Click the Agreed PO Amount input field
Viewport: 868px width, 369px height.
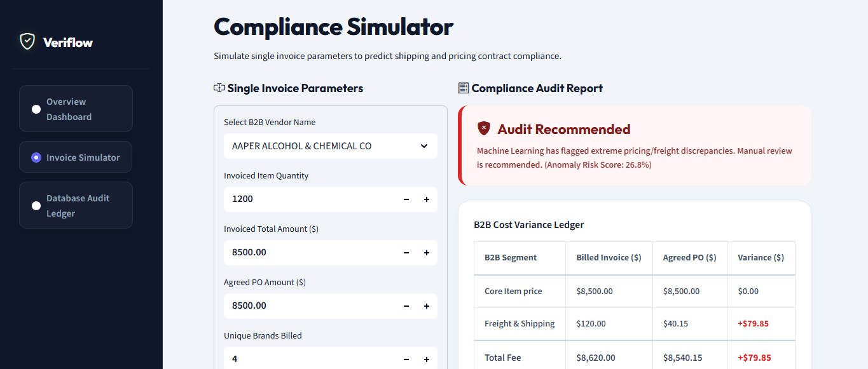(x=310, y=306)
